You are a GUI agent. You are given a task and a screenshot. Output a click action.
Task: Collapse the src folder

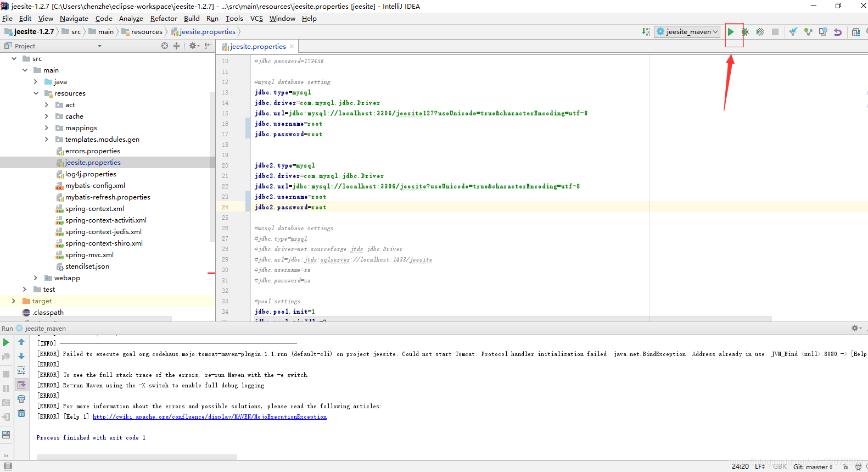click(14, 59)
